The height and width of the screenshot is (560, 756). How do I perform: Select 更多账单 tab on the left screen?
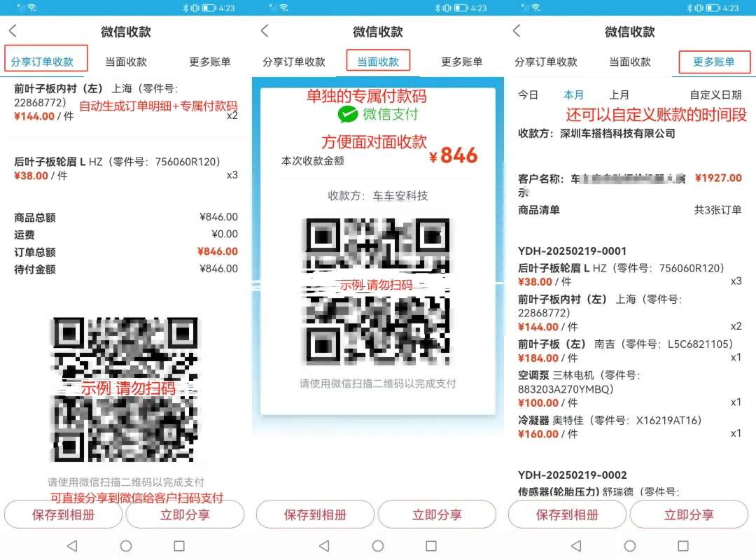click(210, 62)
